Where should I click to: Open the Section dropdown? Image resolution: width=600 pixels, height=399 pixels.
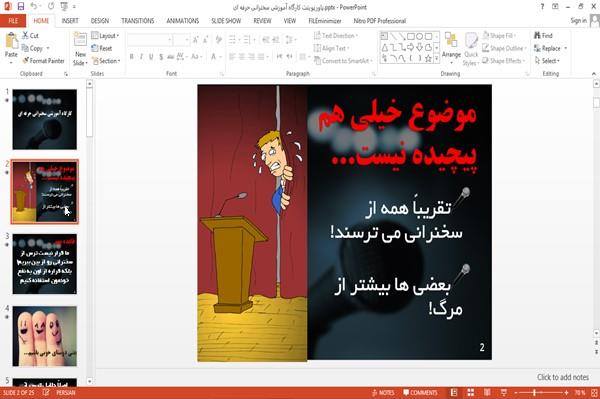(106, 61)
